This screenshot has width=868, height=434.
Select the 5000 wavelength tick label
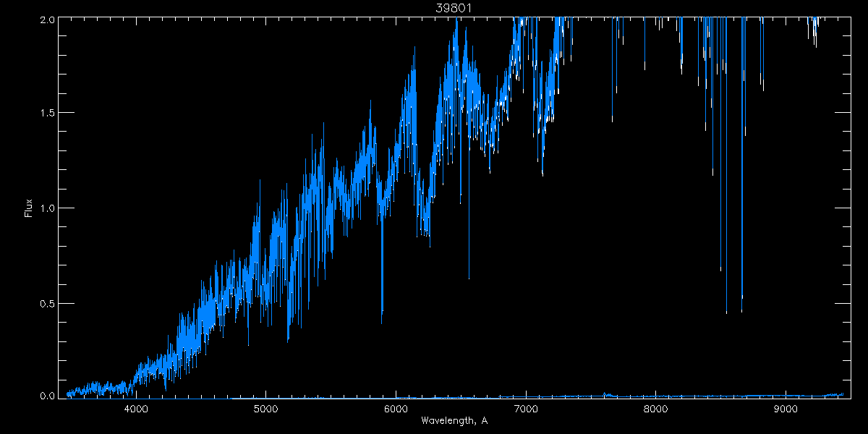point(266,409)
